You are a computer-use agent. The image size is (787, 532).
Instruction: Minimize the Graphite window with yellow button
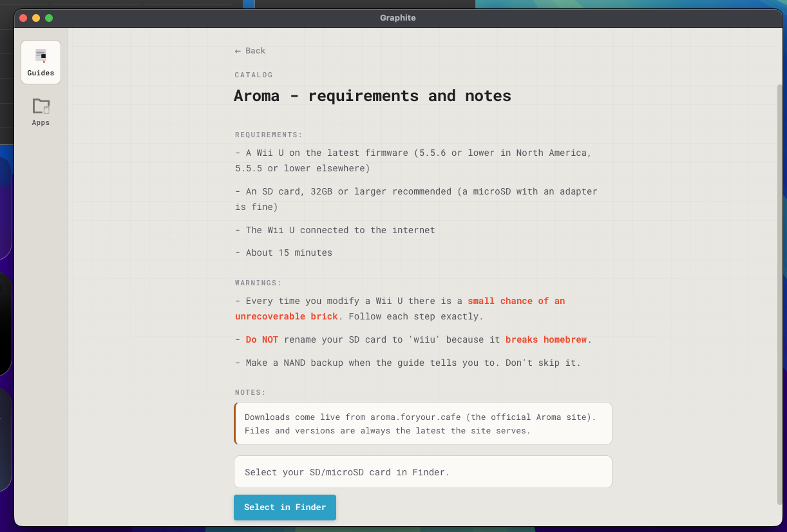point(36,18)
